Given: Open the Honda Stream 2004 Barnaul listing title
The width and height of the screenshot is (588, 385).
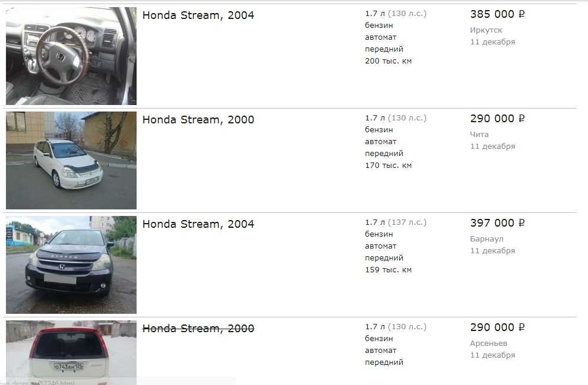Looking at the screenshot, I should pos(198,224).
